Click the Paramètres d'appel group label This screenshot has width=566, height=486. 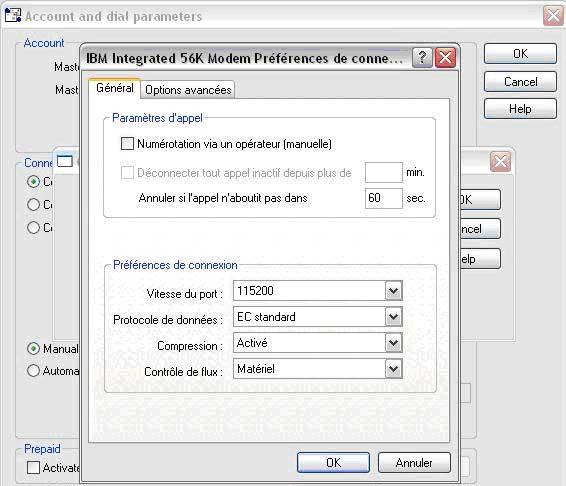click(x=157, y=118)
